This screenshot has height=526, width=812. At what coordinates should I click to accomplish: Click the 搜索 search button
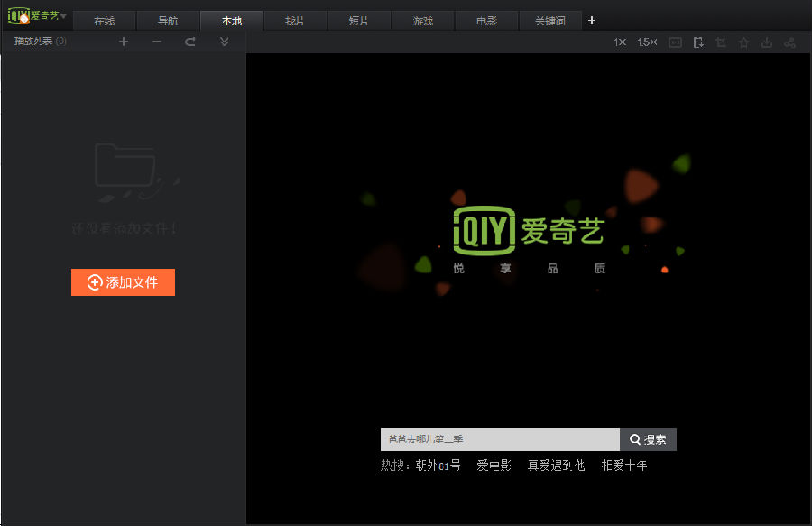tap(648, 439)
